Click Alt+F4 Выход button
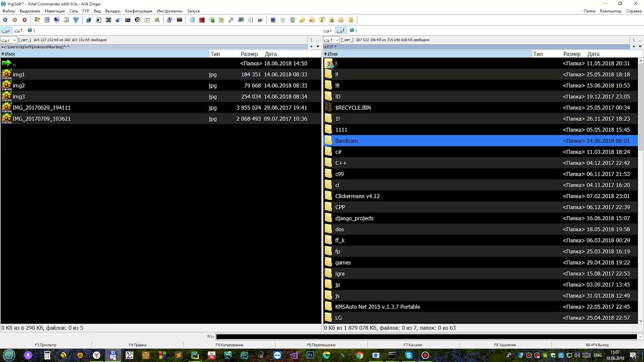 click(597, 345)
